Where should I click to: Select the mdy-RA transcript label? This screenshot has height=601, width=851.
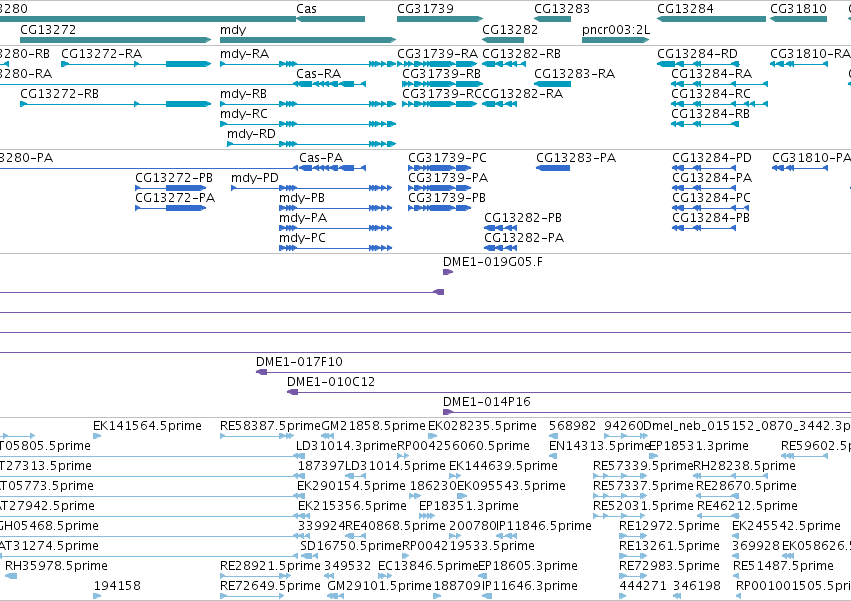click(x=244, y=54)
